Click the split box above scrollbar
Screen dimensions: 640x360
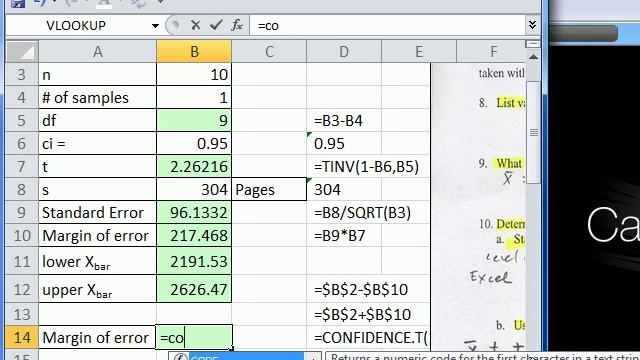click(x=533, y=44)
